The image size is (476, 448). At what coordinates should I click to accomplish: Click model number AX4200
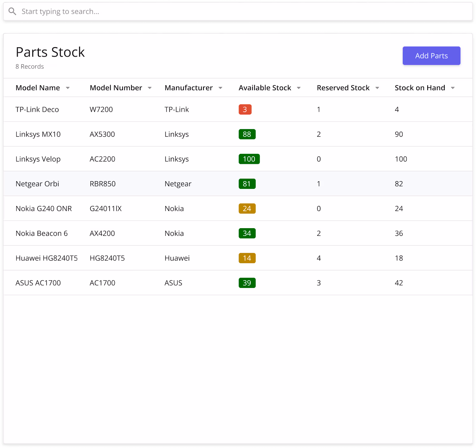(102, 233)
